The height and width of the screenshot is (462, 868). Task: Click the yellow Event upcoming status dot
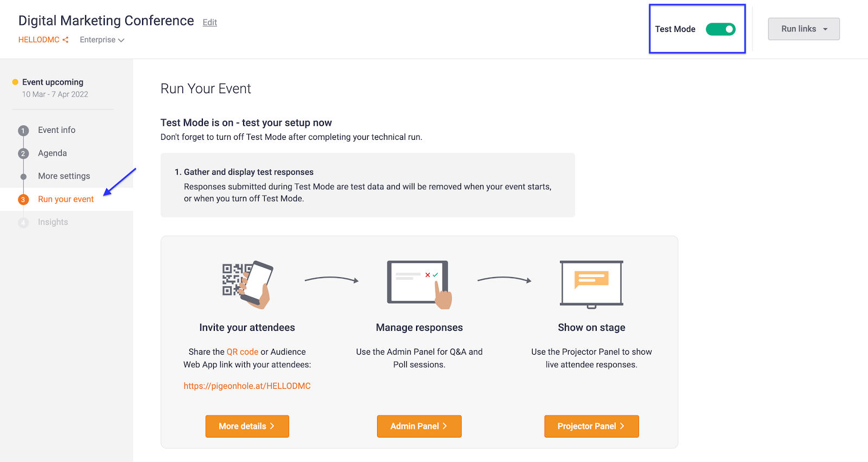tap(15, 82)
